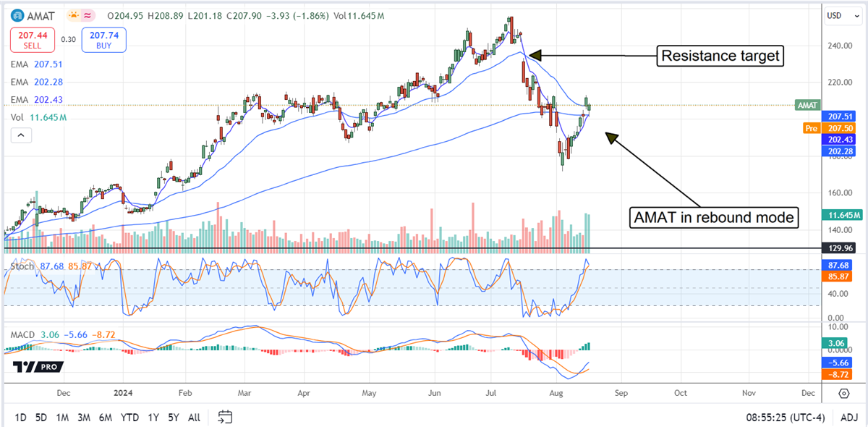Select the EMA 207.51 indicator legend
Image resolution: width=868 pixels, height=427 pixels.
coord(36,64)
